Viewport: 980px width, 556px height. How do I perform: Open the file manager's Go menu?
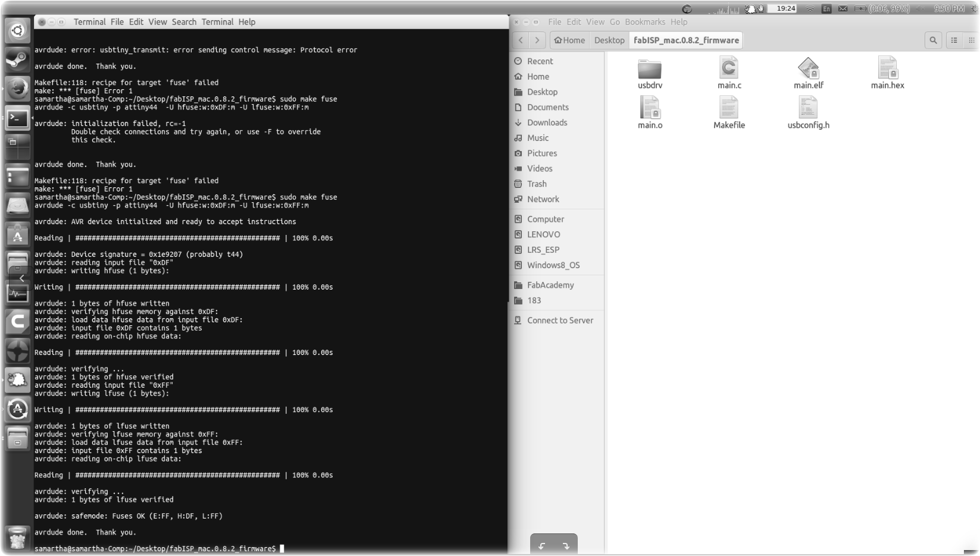615,22
